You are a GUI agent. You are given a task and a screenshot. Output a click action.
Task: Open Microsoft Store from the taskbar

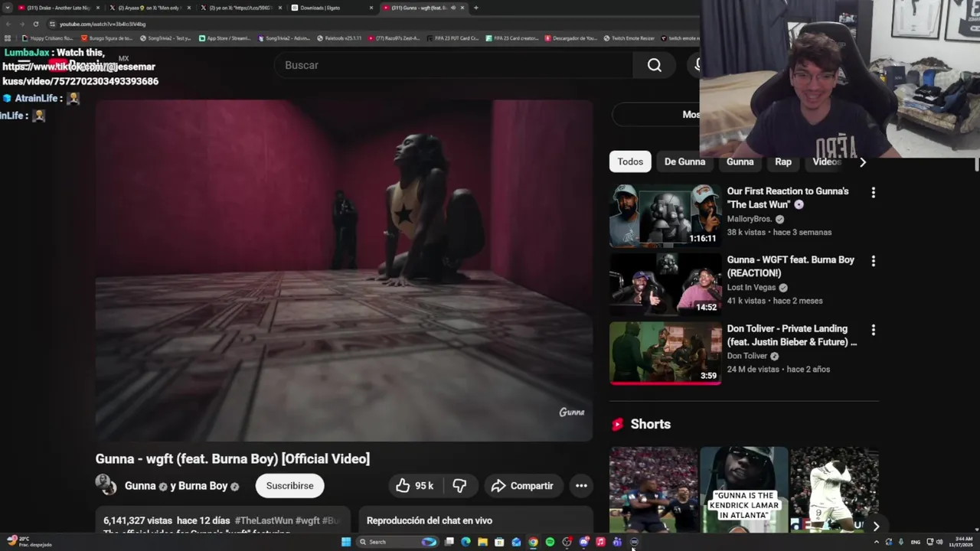499,542
